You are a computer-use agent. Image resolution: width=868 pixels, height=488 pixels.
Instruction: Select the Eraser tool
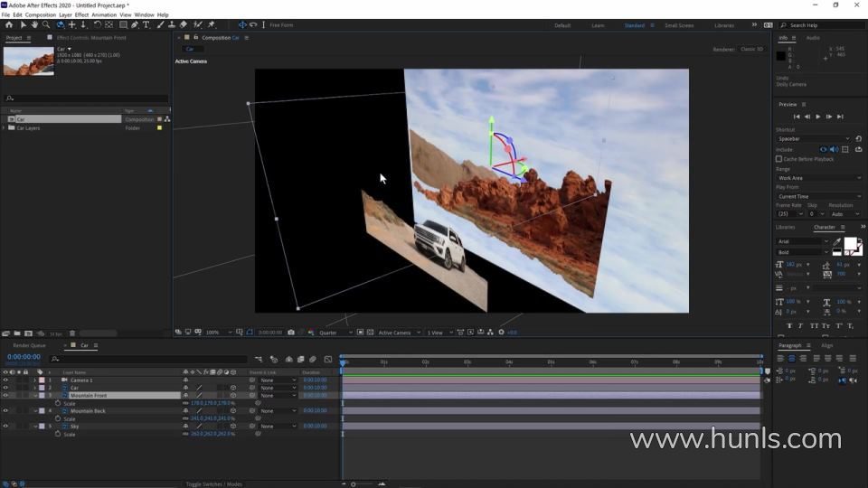coord(184,24)
